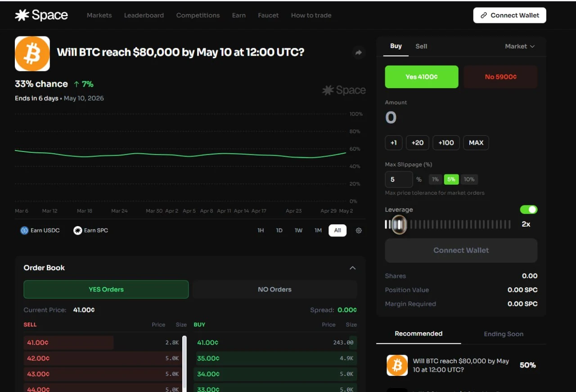Show NO Orders in the order book
Viewport: 576px width, 392px height.
click(x=274, y=290)
